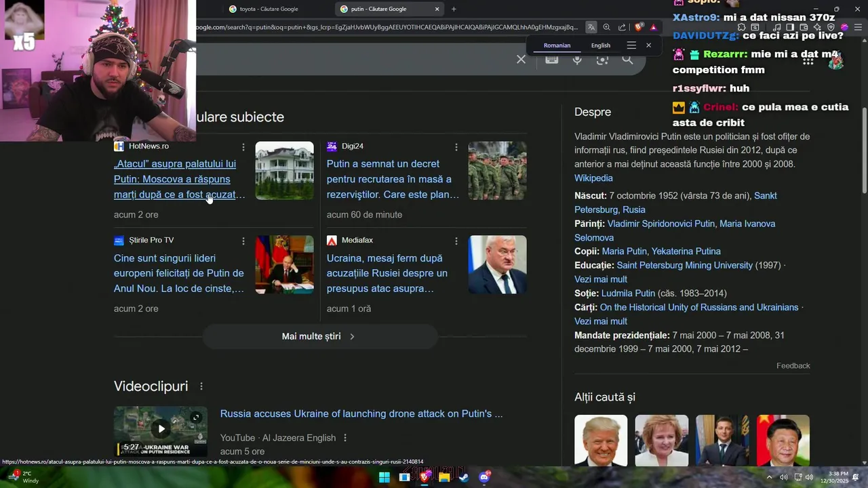Screen dimensions: 868x488
Task: Open Vladimir Spiridonovici Putin parent link
Action: click(661, 224)
